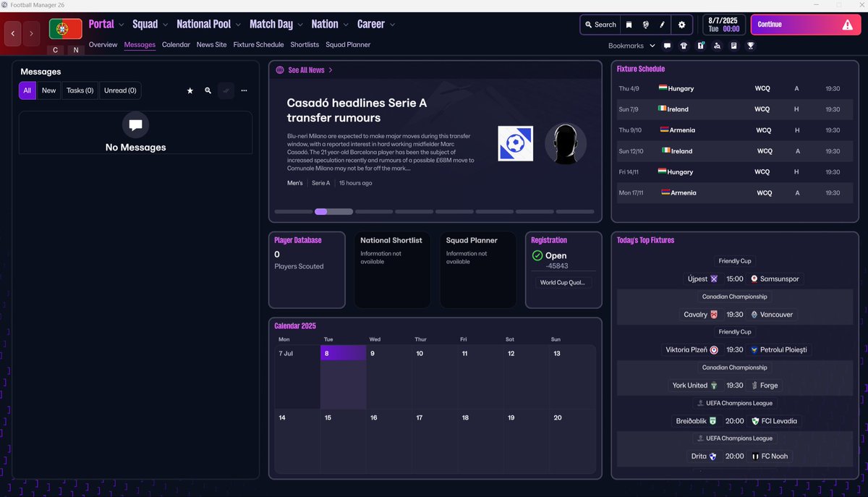Open the Fixture Schedule tab
This screenshot has height=497, width=868.
pos(258,45)
